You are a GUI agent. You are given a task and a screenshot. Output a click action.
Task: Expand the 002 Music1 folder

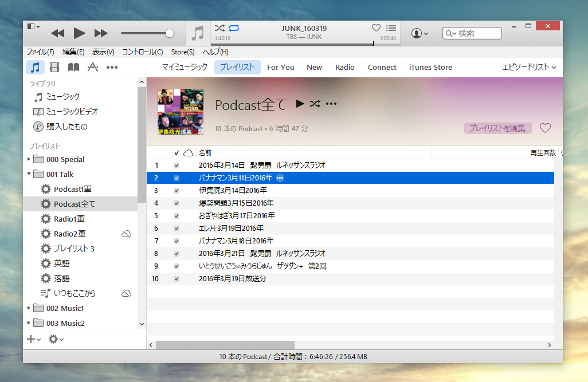click(x=29, y=308)
